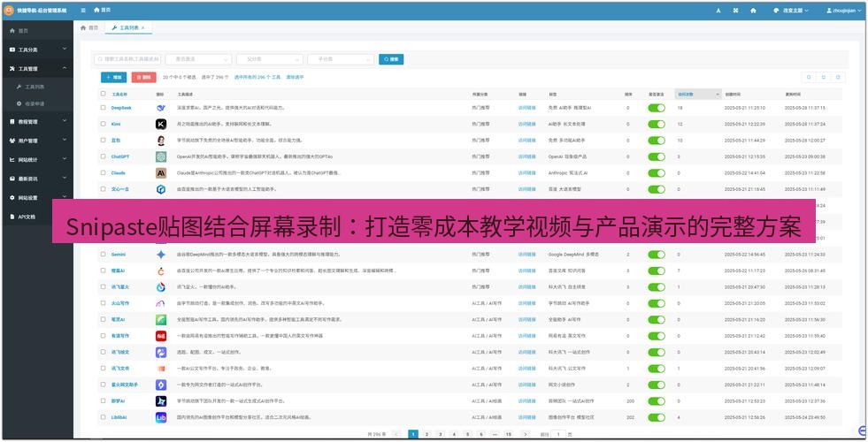The image size is (868, 442).
Task: Click the ChatGPT tool name link
Action: point(120,156)
